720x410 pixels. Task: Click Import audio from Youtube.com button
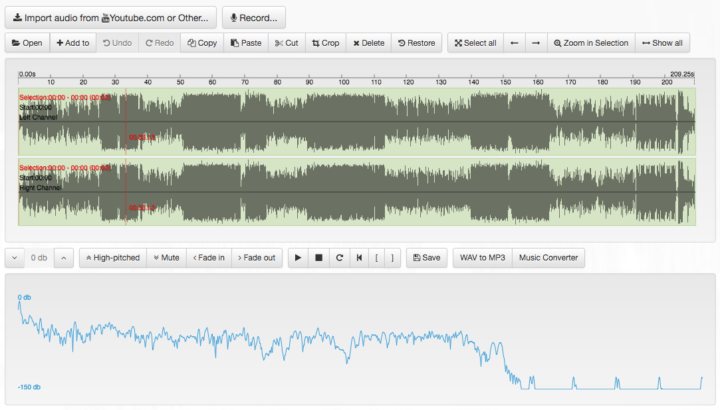point(110,17)
